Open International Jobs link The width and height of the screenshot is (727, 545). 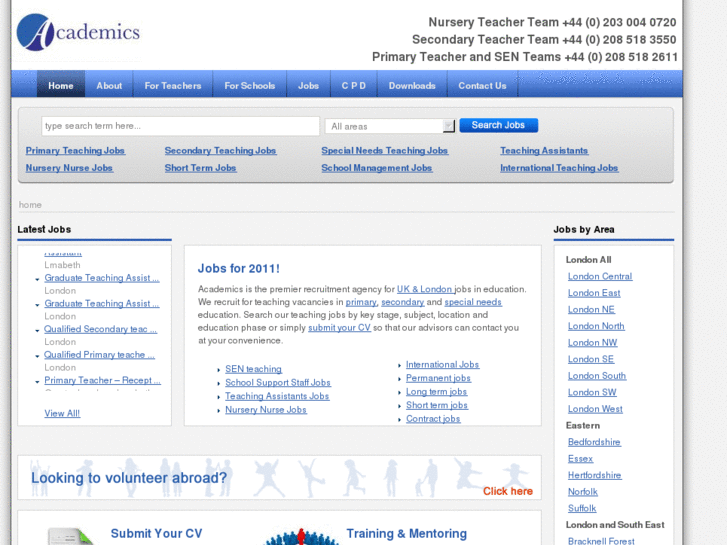click(x=442, y=365)
